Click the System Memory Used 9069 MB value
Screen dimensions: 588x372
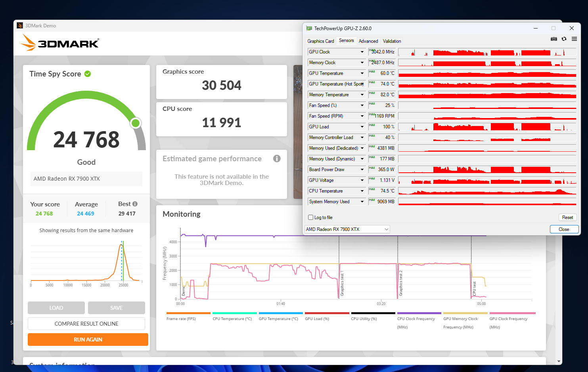pyautogui.click(x=386, y=202)
